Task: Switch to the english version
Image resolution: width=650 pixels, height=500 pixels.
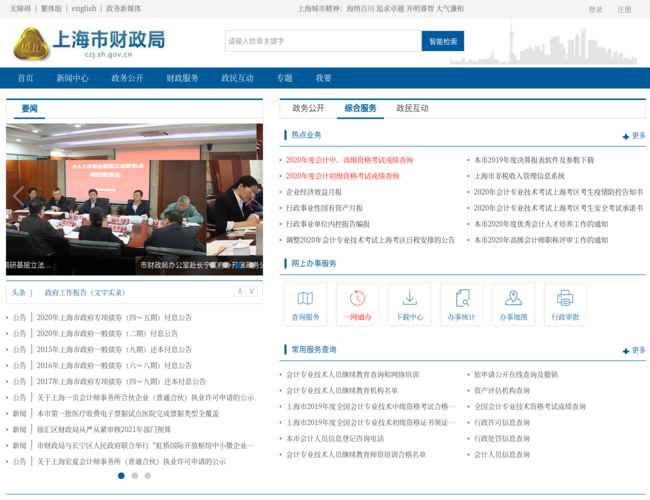Action: tap(84, 9)
